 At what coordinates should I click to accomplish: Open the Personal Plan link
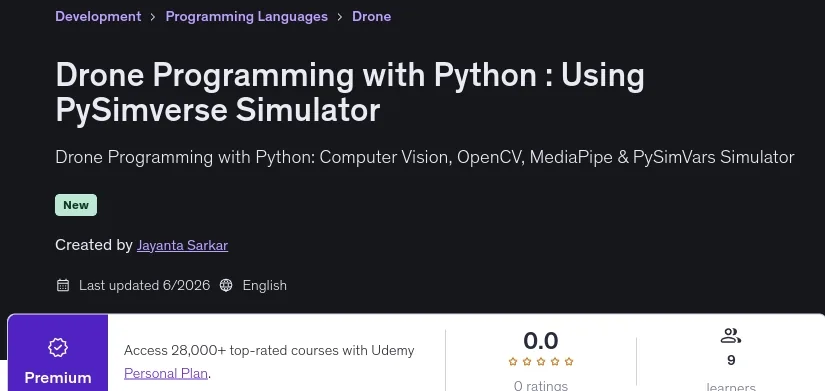coord(166,374)
